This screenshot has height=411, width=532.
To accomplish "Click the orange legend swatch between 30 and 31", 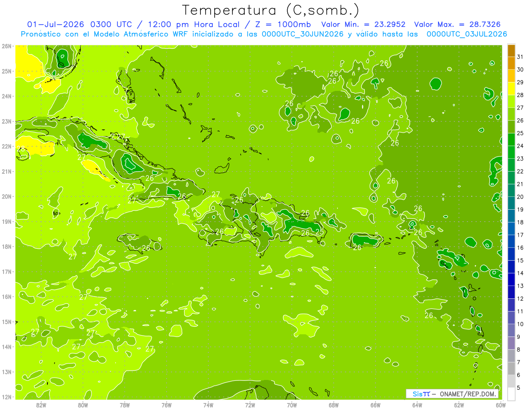I will (x=511, y=63).
